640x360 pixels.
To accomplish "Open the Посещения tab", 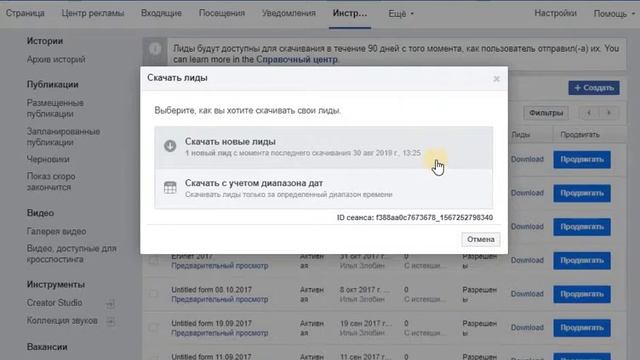I will coord(222,13).
